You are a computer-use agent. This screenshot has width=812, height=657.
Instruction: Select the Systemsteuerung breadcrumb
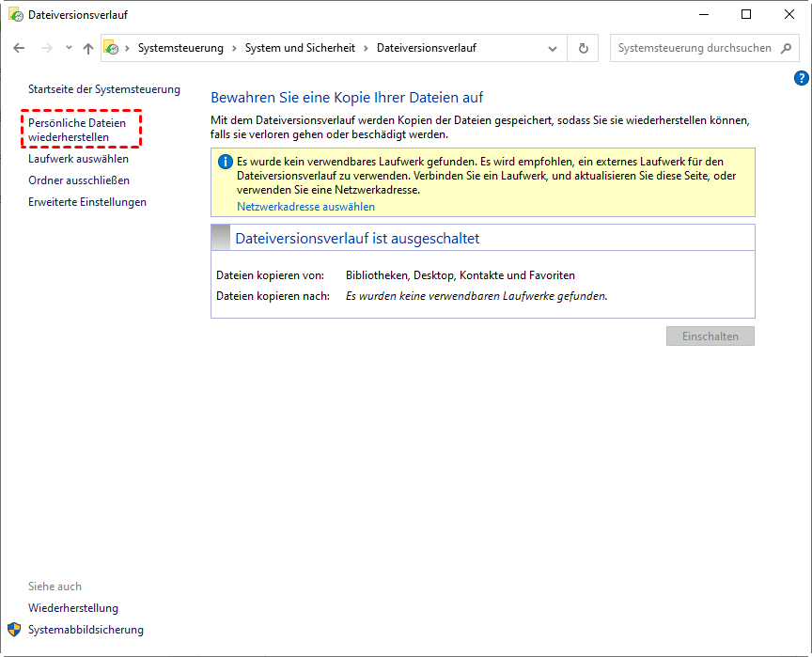point(180,48)
